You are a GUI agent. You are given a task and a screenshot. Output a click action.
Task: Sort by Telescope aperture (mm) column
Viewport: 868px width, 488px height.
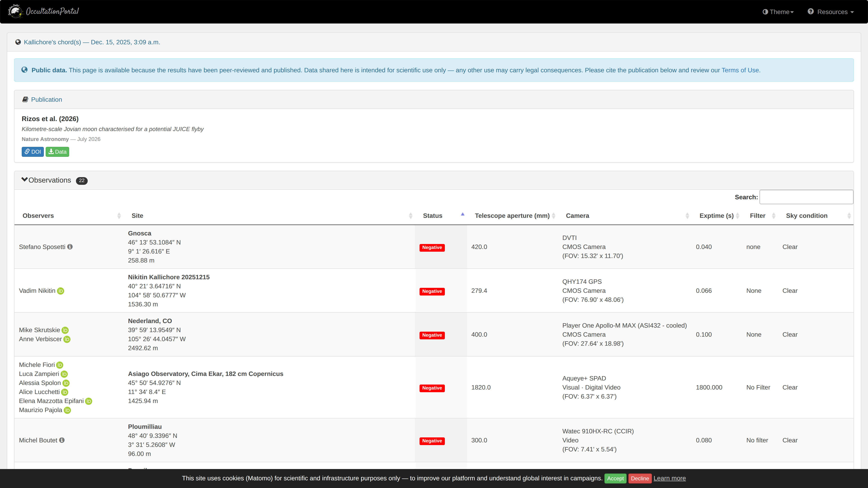pyautogui.click(x=512, y=216)
